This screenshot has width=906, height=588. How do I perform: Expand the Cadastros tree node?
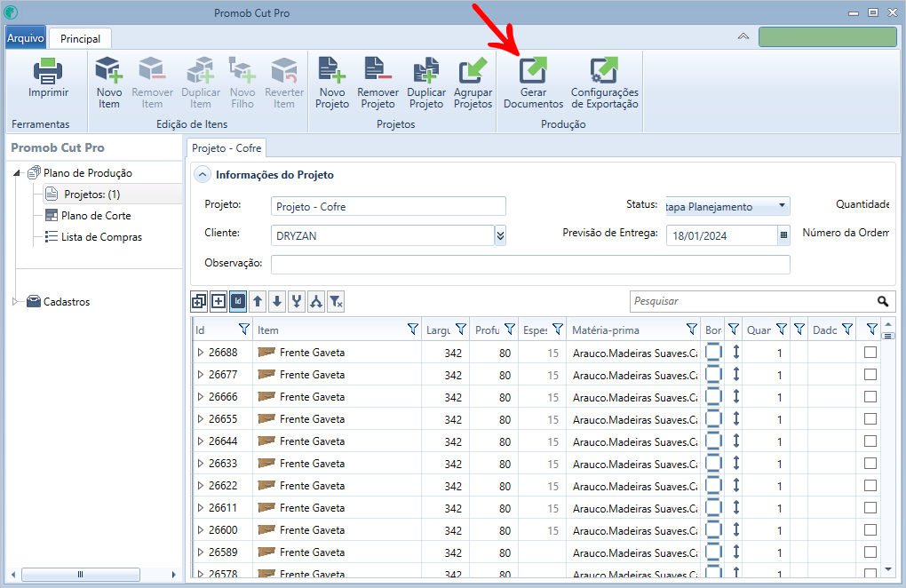15,301
